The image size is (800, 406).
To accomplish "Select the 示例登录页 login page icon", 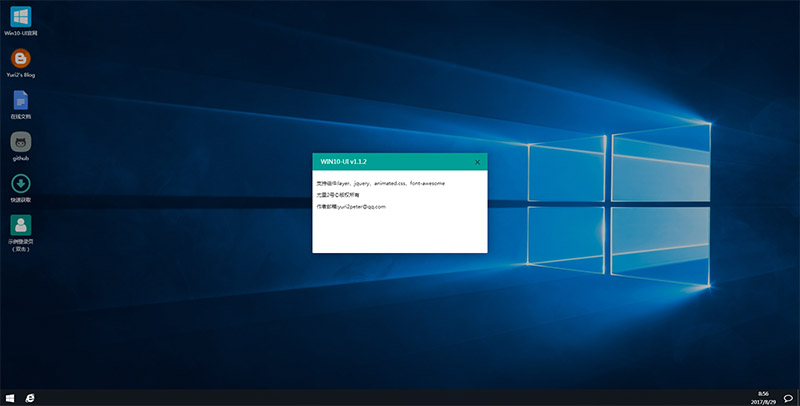I will [20, 226].
